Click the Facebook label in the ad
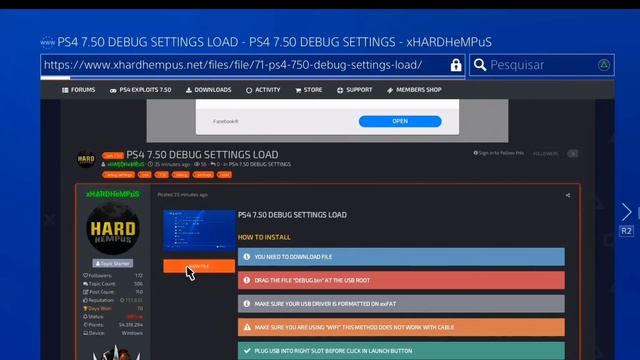This screenshot has height=360, width=640. point(225,121)
